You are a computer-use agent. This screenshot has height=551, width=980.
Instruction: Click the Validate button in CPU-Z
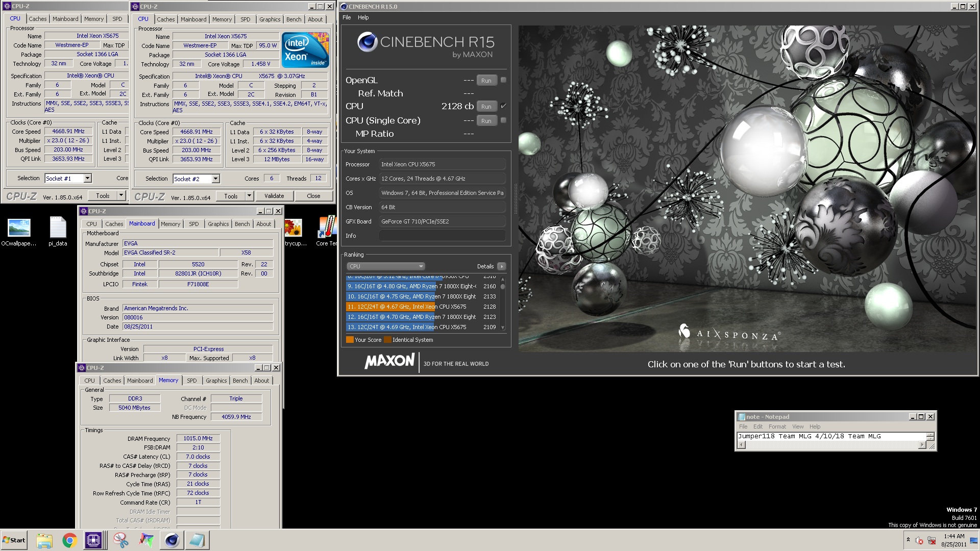[274, 196]
